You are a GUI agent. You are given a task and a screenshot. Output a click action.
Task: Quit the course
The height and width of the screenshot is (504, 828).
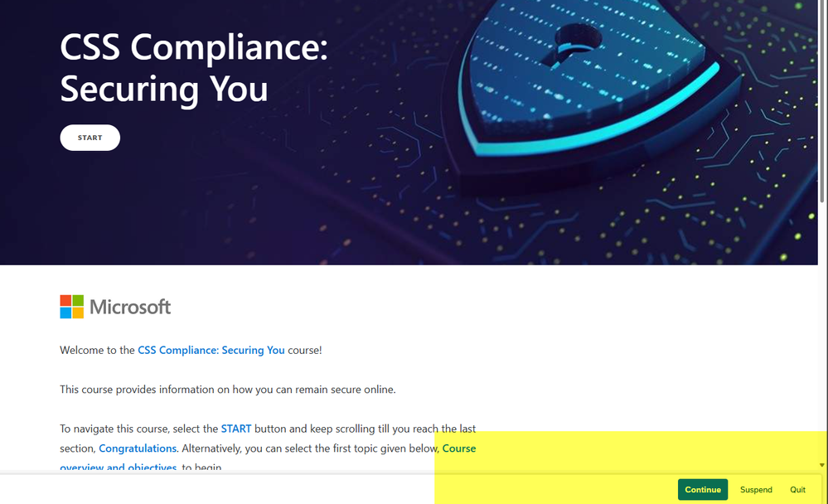[x=797, y=490]
